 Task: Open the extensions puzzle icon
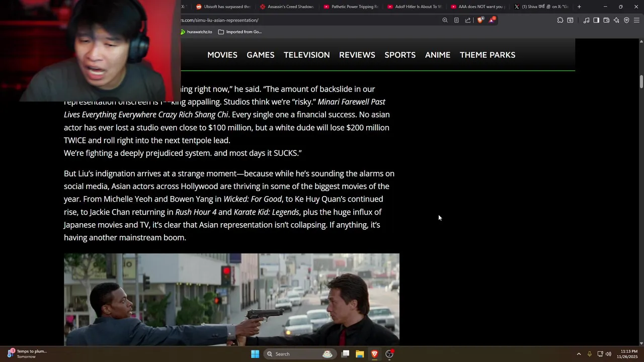tap(560, 20)
